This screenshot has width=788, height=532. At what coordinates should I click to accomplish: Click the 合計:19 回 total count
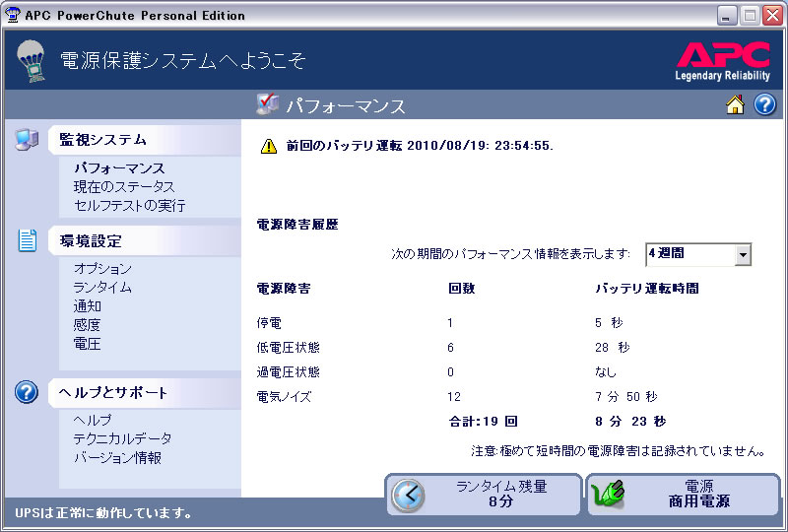pyautogui.click(x=483, y=422)
